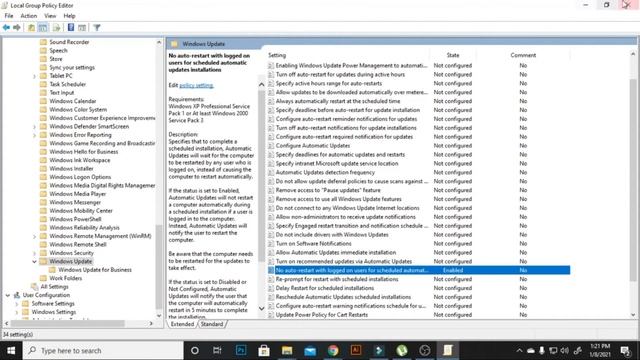This screenshot has width=640, height=360.
Task: Click the Up one level folder icon
Action: 31,27
